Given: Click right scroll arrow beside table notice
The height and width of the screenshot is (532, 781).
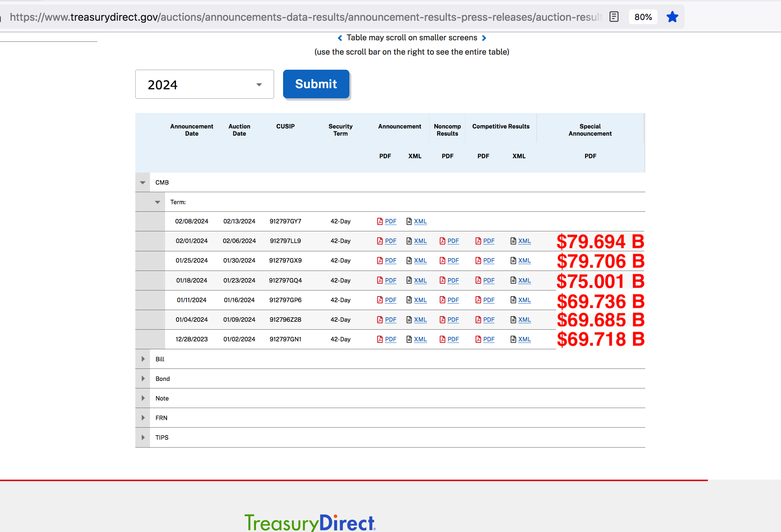Looking at the screenshot, I should (484, 38).
